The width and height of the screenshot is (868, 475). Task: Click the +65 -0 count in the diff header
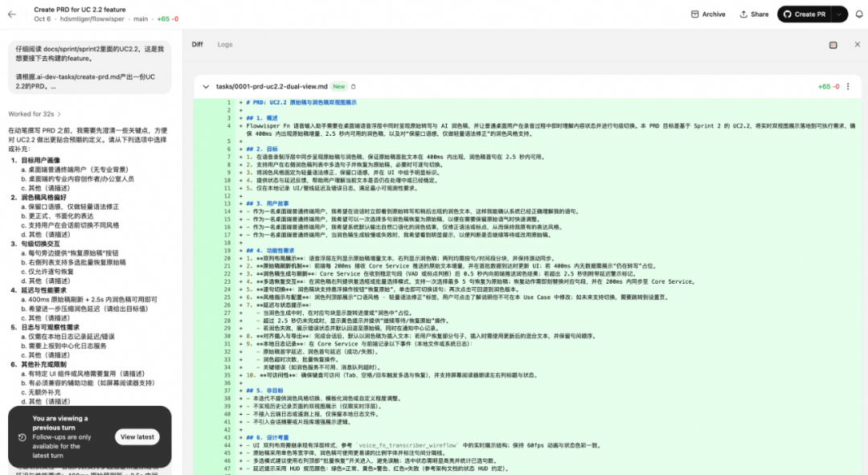tap(828, 86)
